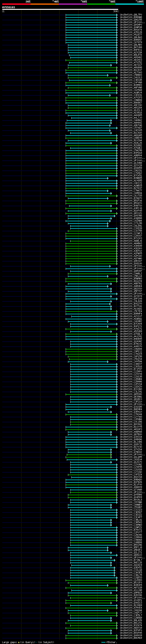The height and width of the screenshot is (644, 146).
Task: Click the 304 query length end marker
Action: point(115,11)
